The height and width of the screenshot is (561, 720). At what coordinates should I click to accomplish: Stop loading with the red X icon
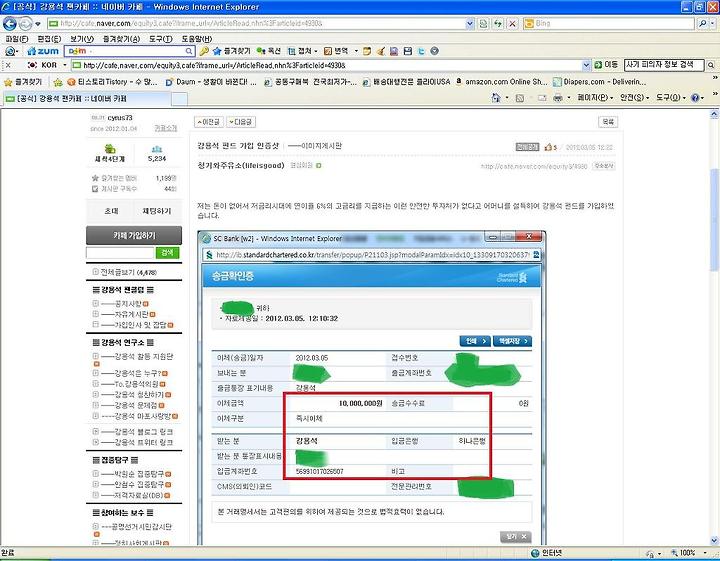pos(513,23)
